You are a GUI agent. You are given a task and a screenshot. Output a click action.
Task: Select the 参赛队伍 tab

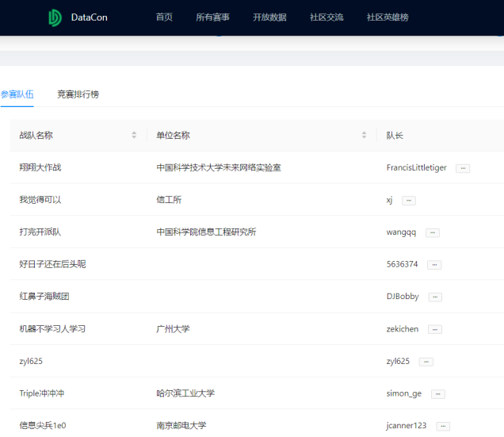coord(17,94)
